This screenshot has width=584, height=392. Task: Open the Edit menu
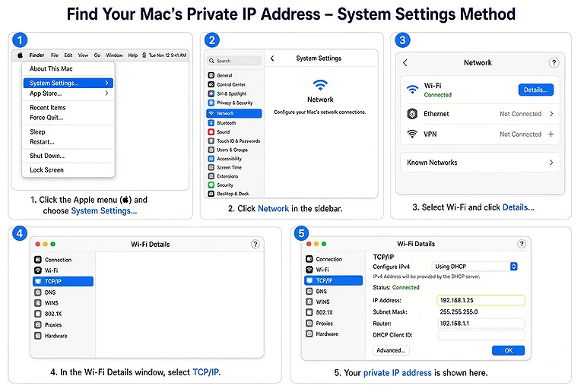click(x=68, y=55)
